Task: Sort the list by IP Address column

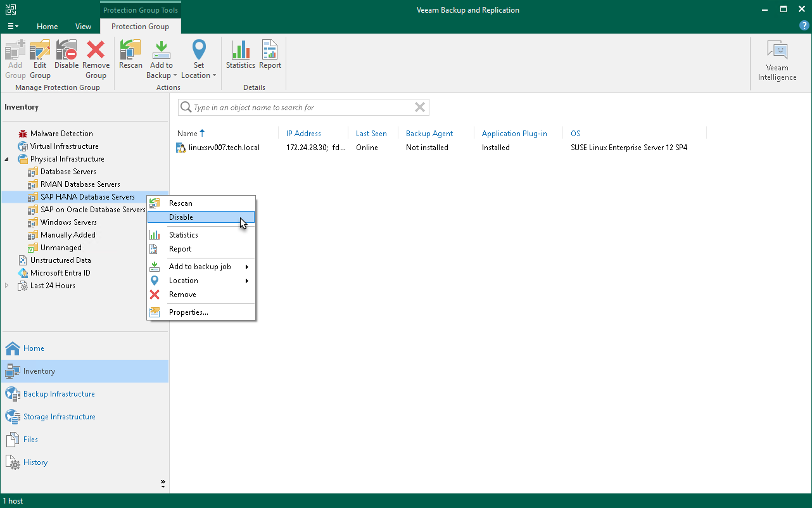Action: coord(303,134)
